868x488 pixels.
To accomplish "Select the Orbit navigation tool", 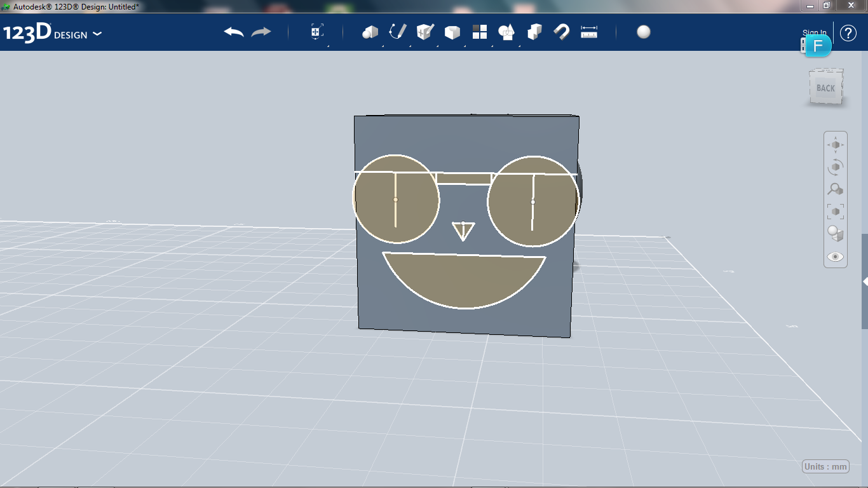I will pos(836,167).
